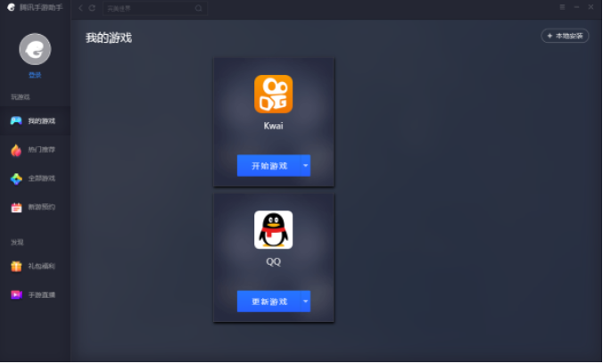Click the orange Kwai app icon
603x364 pixels.
(x=274, y=95)
